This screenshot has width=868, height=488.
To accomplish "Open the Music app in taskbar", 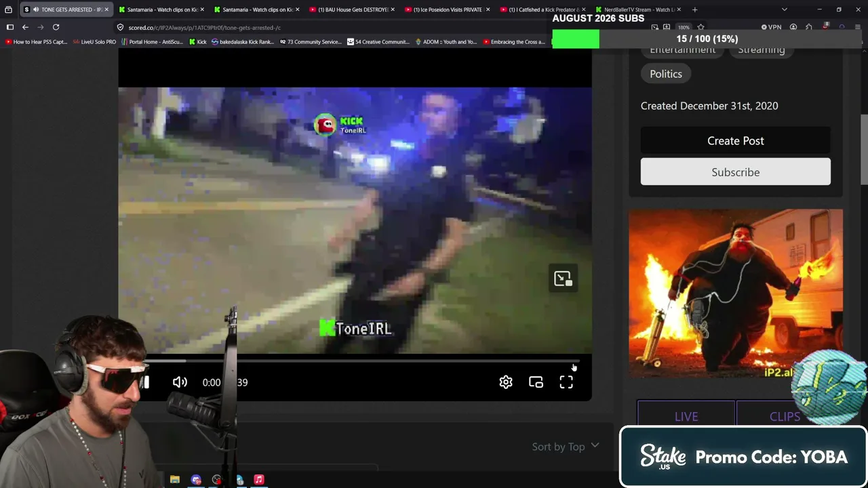I will tap(258, 480).
